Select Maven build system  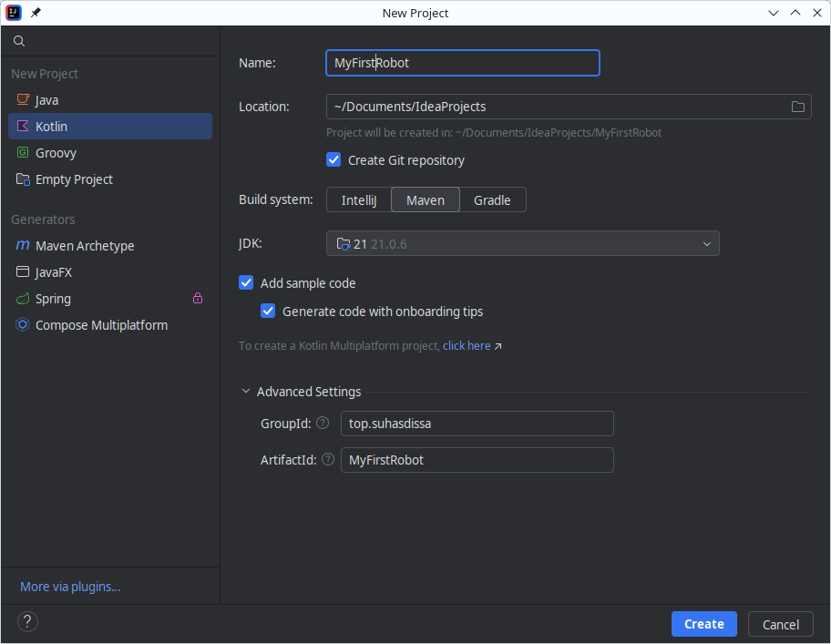click(425, 199)
